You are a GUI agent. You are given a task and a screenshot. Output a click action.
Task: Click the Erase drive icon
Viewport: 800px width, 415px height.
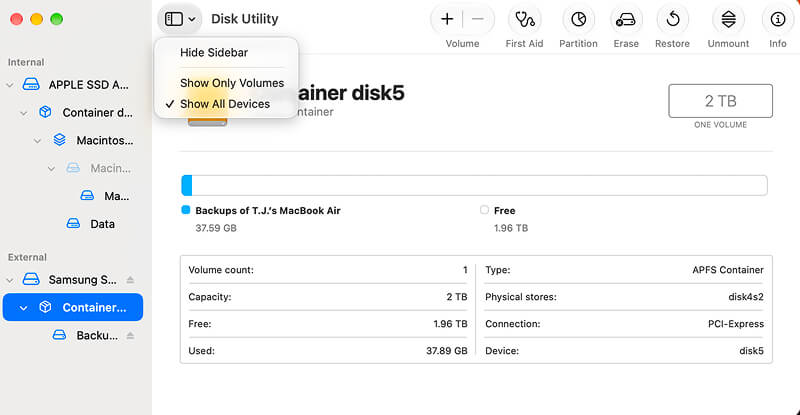626,19
